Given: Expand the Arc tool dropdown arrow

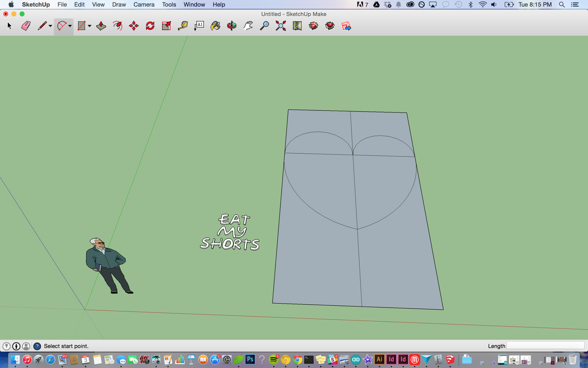Looking at the screenshot, I should click(x=70, y=26).
